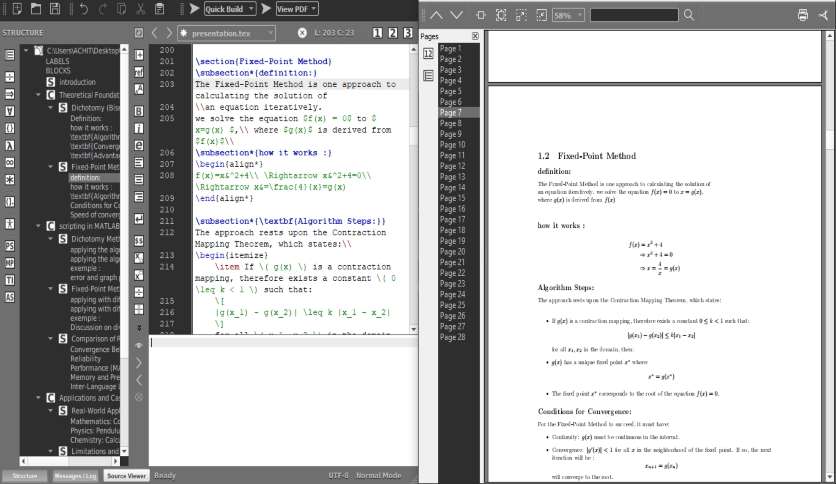Collapse the Theoretical Foundations tree node
This screenshot has width=836, height=484.
tap(38, 95)
